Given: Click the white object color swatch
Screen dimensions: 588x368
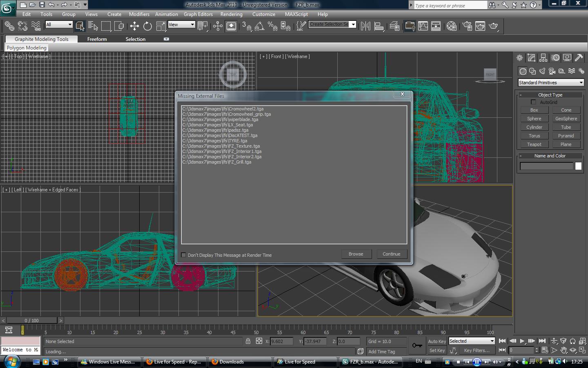Looking at the screenshot, I should (578, 166).
